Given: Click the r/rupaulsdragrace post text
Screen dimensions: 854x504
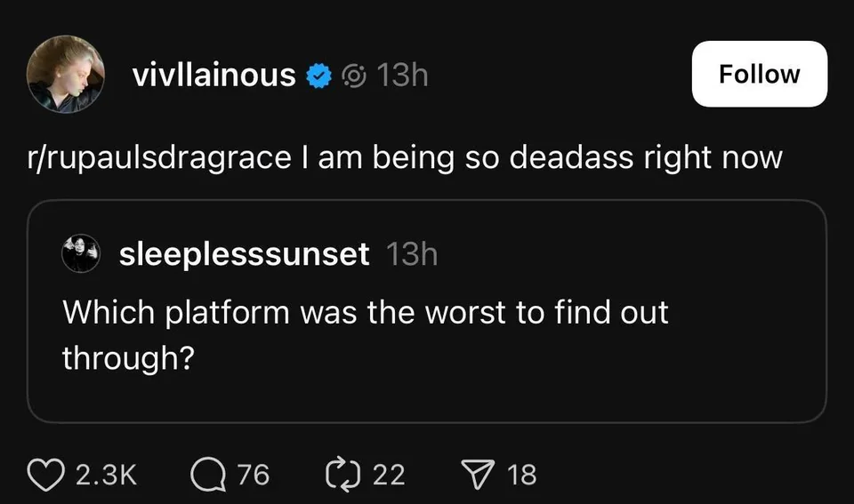Looking at the screenshot, I should [x=405, y=158].
